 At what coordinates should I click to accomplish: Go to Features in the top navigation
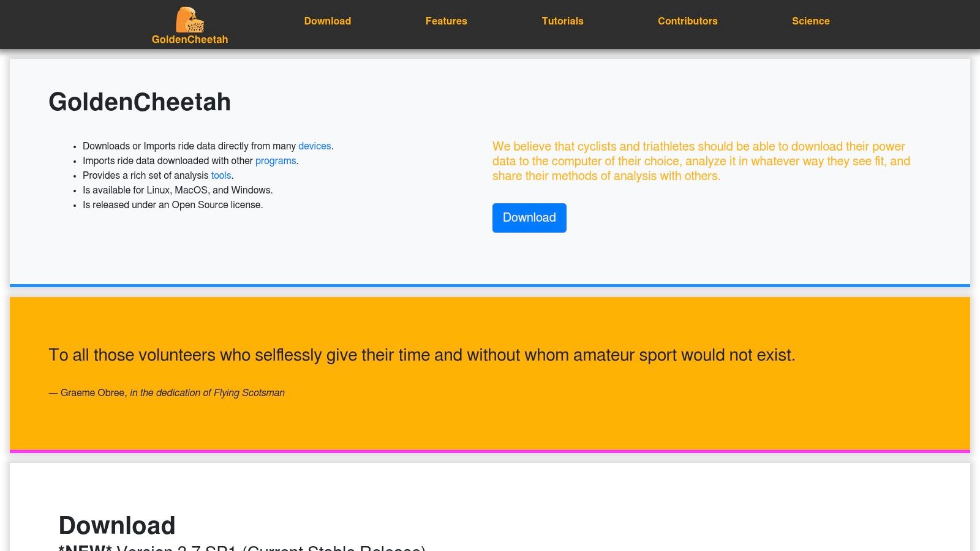pos(447,21)
